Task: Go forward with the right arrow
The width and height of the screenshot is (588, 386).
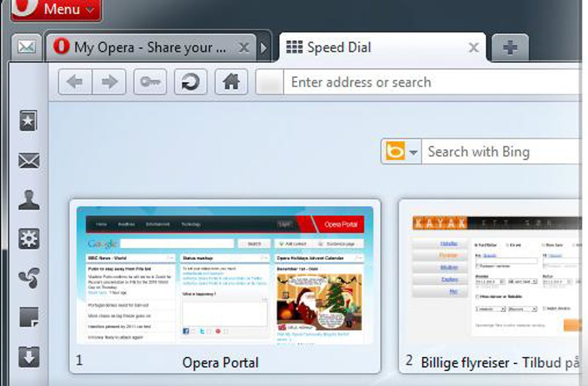Action: click(109, 82)
